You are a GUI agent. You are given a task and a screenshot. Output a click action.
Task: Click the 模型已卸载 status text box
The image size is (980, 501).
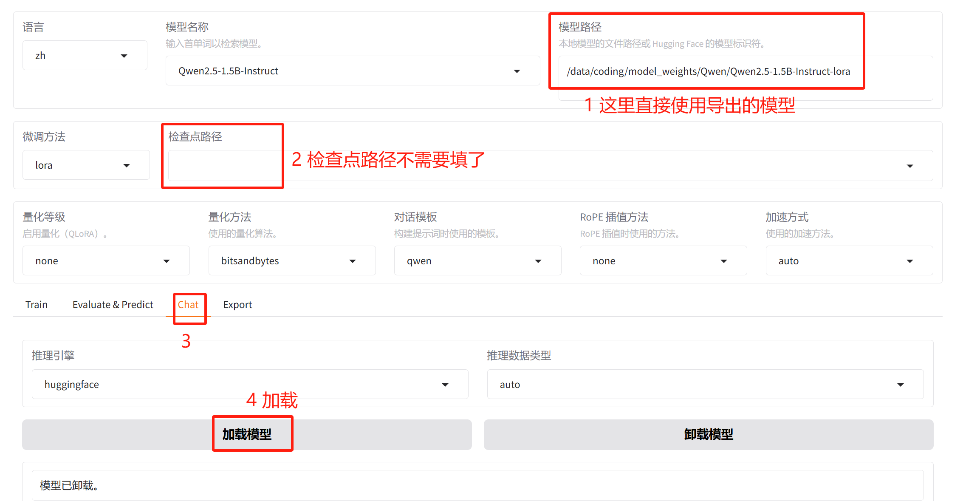click(x=477, y=485)
